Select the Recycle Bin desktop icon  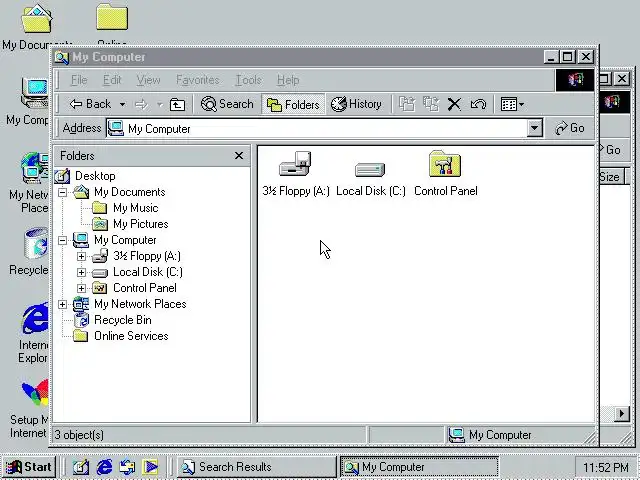36,244
